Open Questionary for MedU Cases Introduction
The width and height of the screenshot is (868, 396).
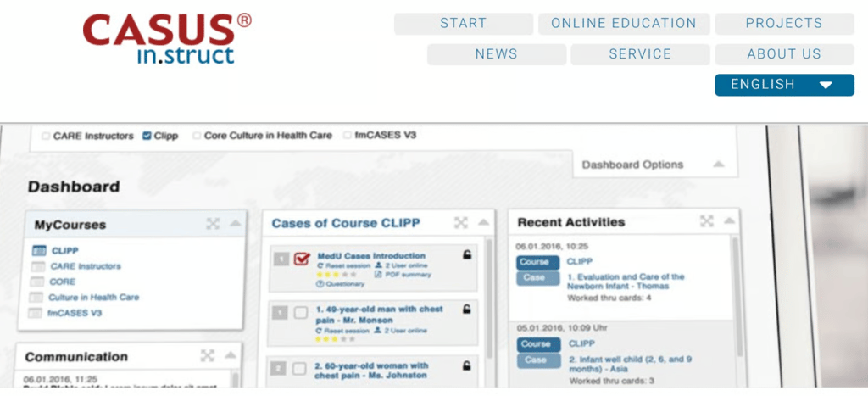coord(341,283)
